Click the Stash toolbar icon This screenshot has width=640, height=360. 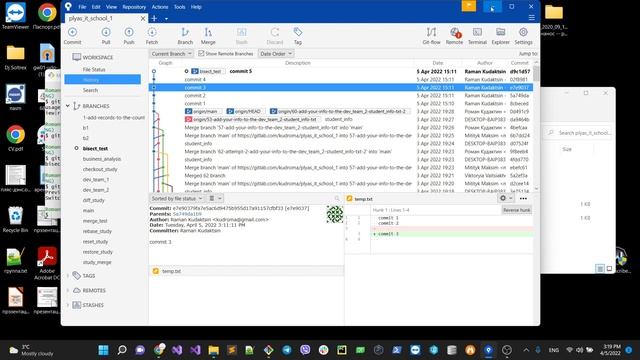(x=242, y=36)
